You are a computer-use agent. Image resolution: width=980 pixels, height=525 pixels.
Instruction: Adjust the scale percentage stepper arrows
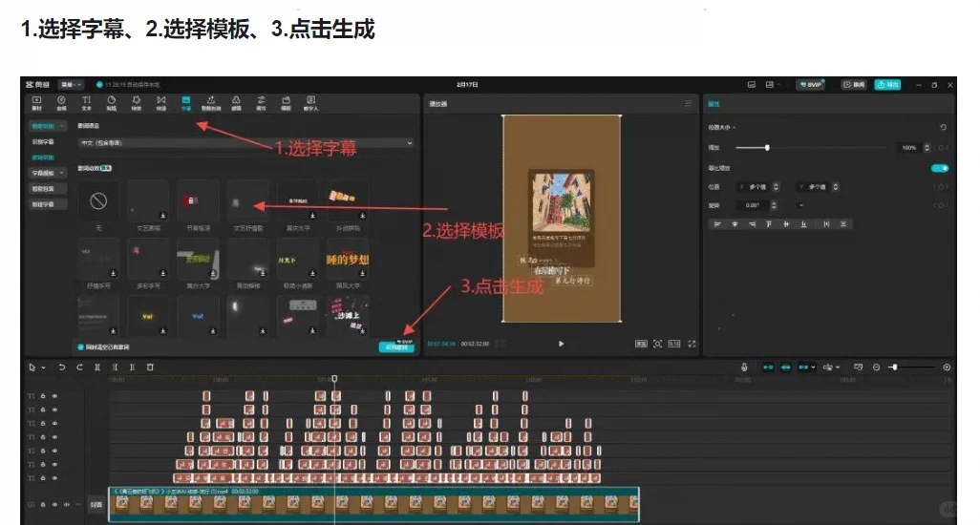click(927, 147)
